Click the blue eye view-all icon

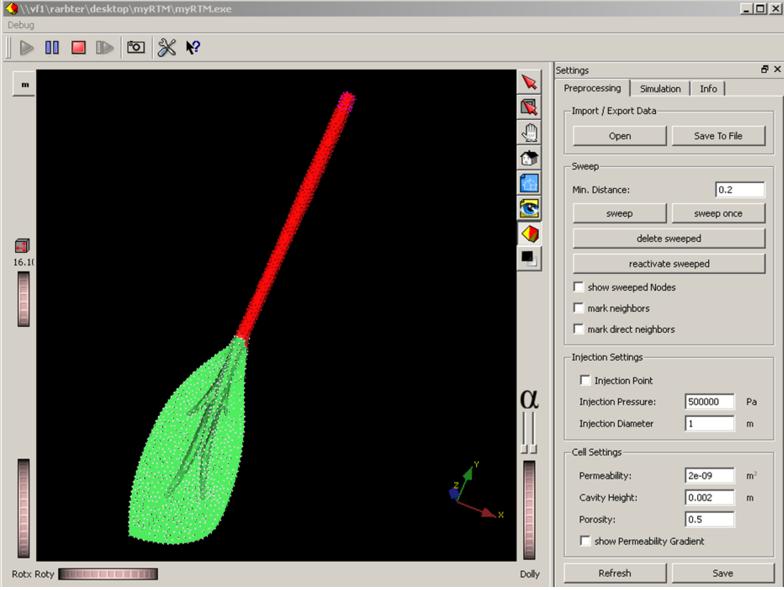530,208
